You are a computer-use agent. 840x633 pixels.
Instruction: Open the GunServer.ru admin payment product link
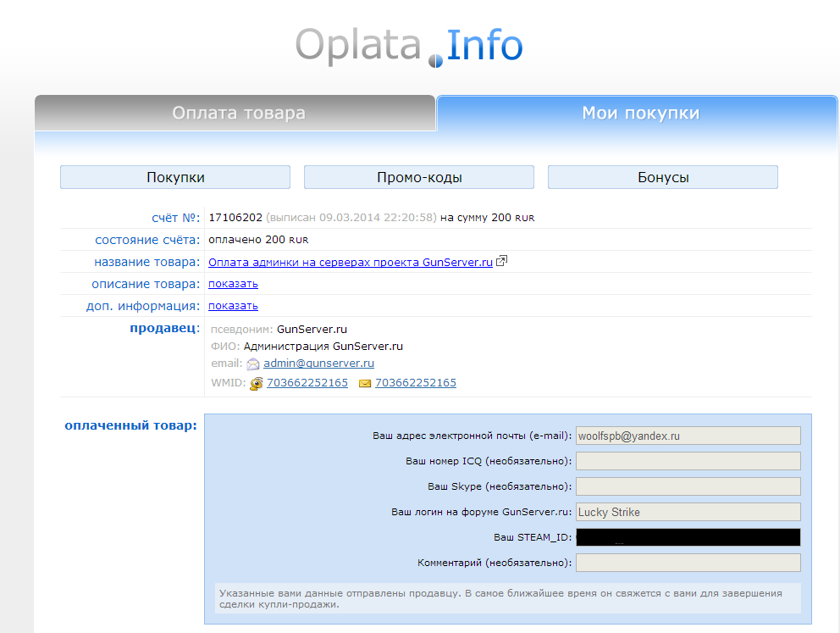click(350, 263)
